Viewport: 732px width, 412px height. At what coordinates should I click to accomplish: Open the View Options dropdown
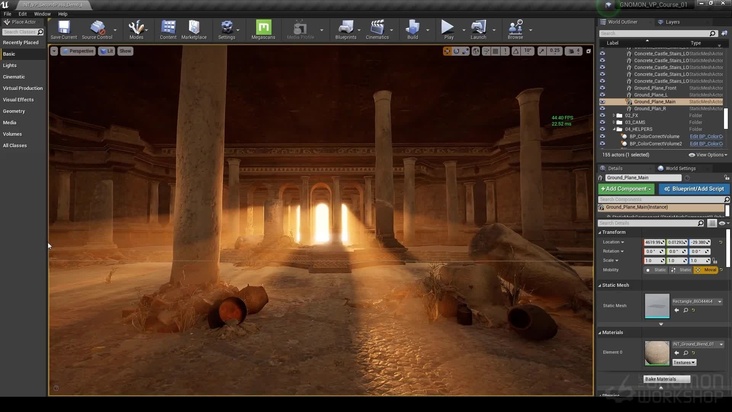click(709, 155)
